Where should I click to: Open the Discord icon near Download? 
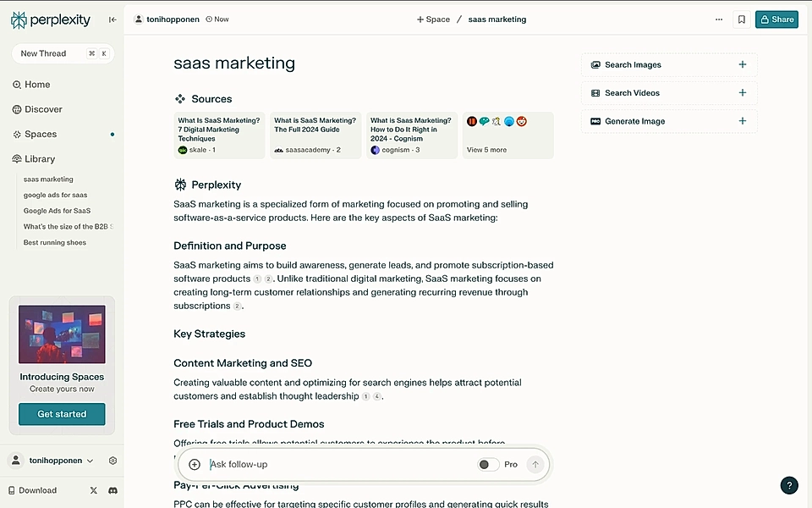point(112,490)
